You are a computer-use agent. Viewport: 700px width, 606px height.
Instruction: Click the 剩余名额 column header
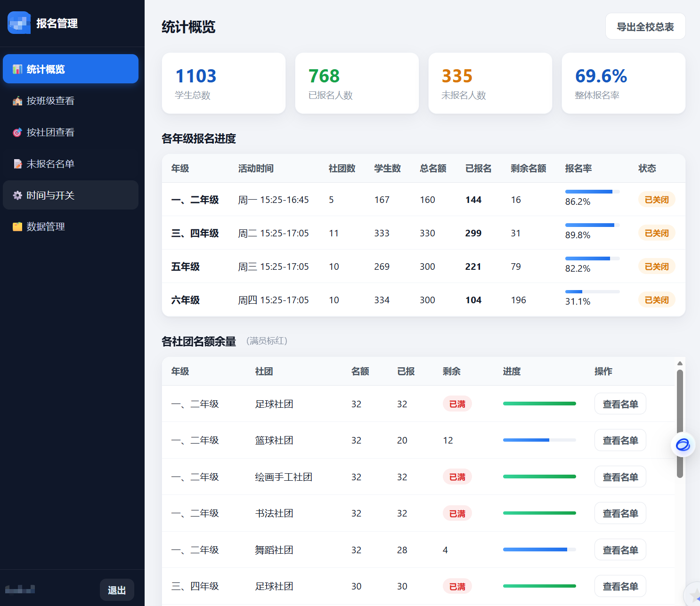(529, 168)
